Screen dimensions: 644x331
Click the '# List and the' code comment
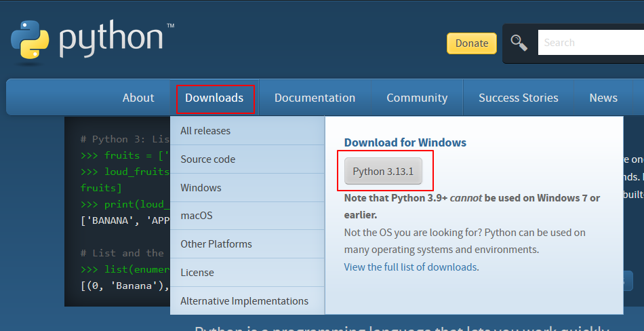coord(123,253)
